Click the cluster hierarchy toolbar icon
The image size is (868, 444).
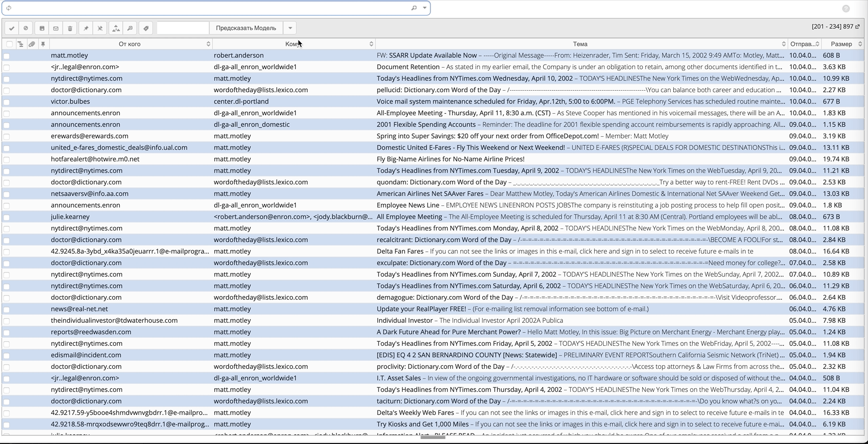pos(116,28)
